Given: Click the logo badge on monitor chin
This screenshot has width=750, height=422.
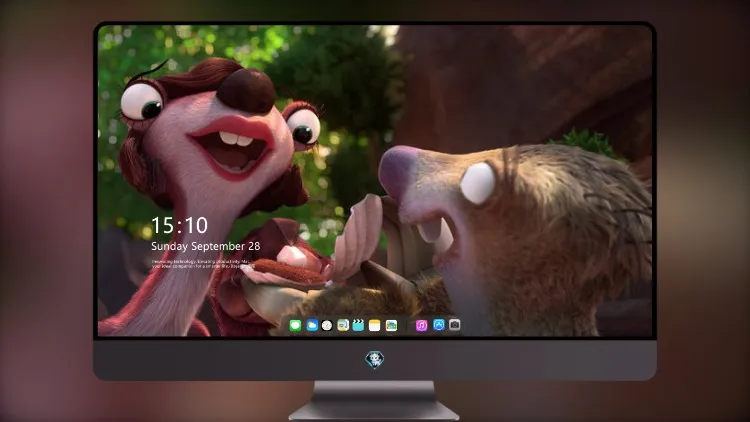Looking at the screenshot, I should pos(375,360).
